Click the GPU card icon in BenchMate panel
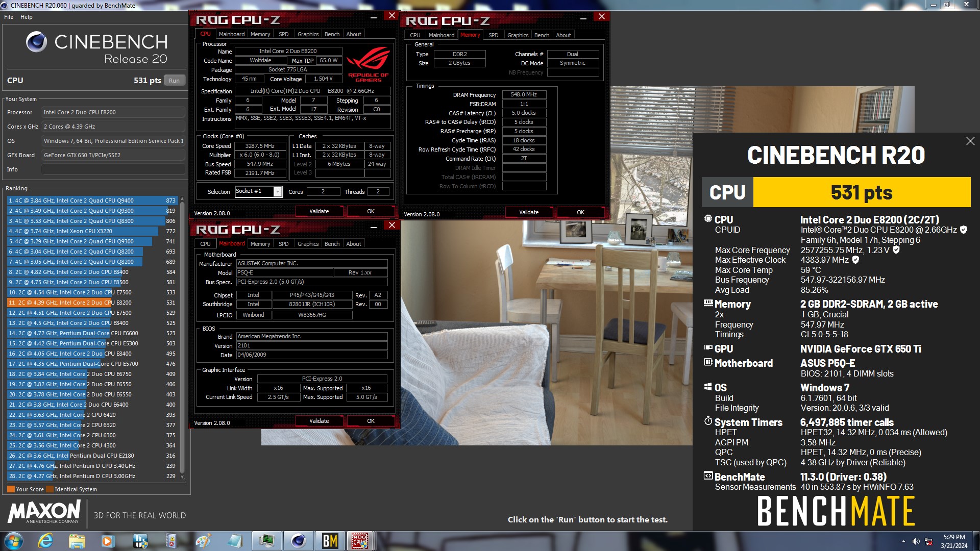980x551 pixels. tap(708, 348)
